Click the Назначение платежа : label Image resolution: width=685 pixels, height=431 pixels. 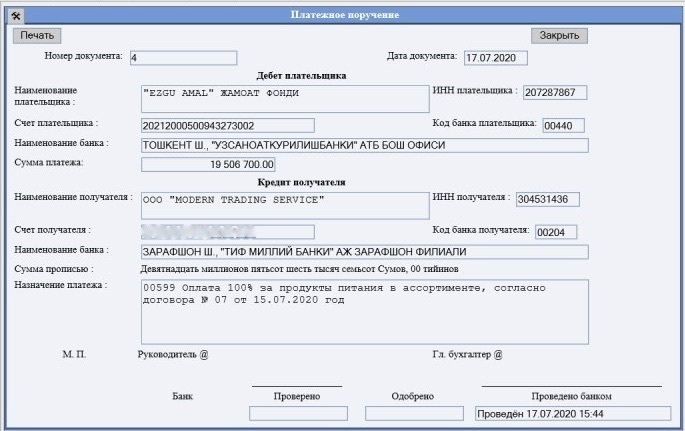(61, 285)
